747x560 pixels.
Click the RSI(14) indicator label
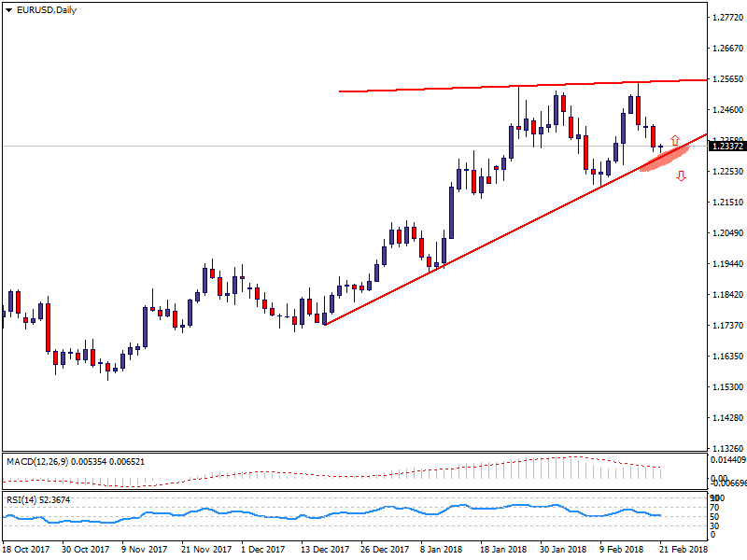click(x=21, y=500)
